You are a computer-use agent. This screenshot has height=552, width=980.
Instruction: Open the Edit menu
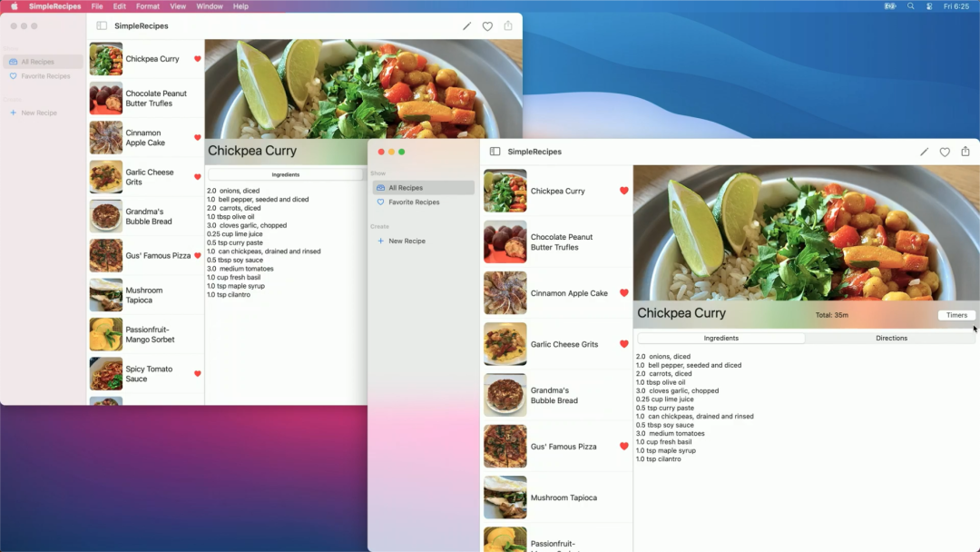(x=120, y=6)
